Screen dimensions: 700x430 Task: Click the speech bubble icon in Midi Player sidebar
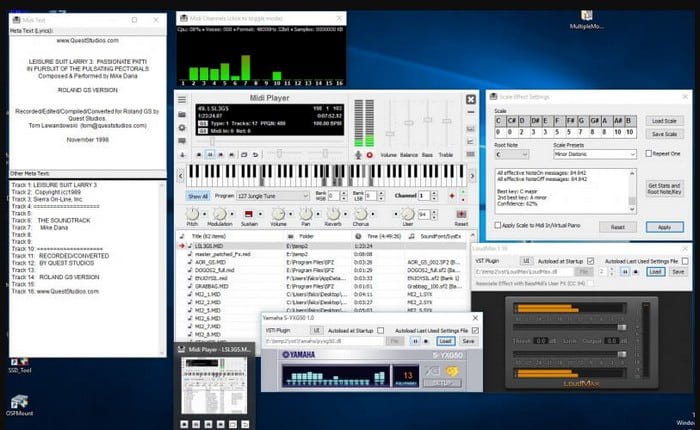(x=182, y=141)
